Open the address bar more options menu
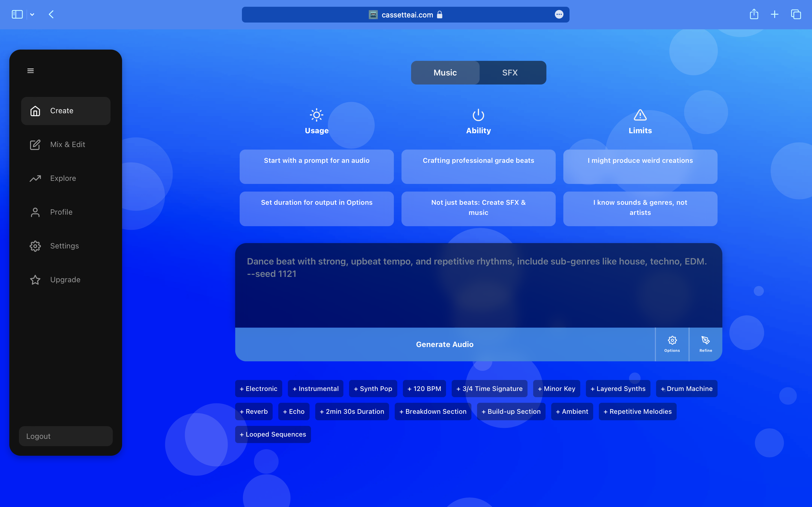 (559, 14)
